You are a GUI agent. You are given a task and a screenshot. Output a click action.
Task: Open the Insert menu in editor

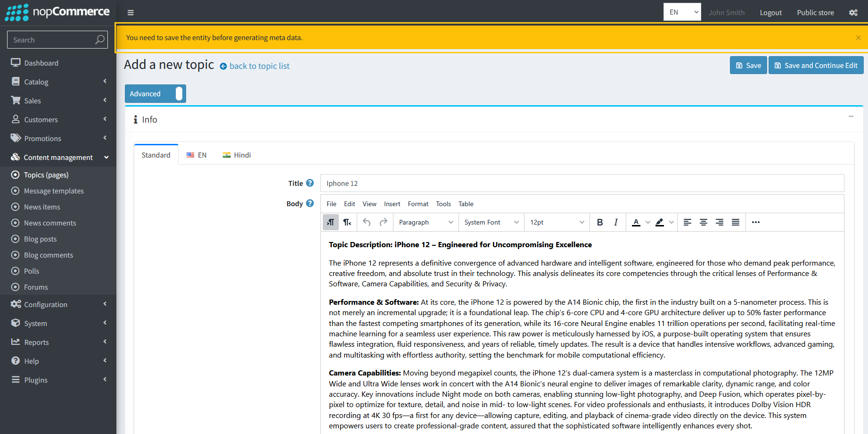pos(392,204)
